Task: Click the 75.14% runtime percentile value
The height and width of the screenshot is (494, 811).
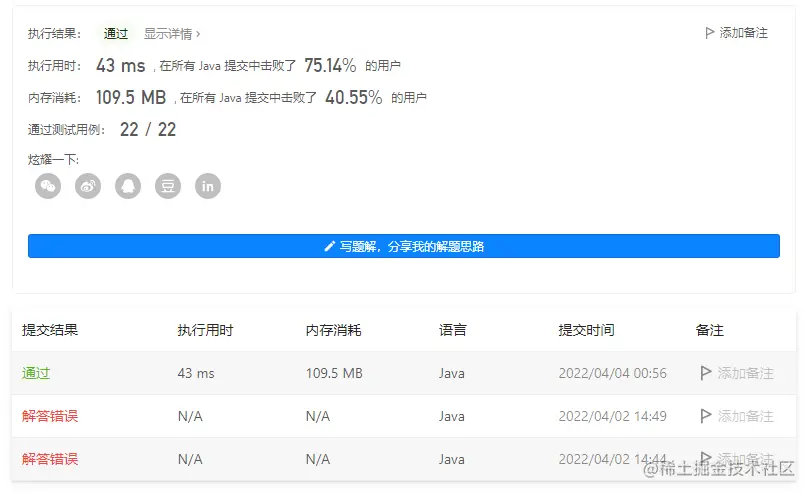Action: [330, 65]
